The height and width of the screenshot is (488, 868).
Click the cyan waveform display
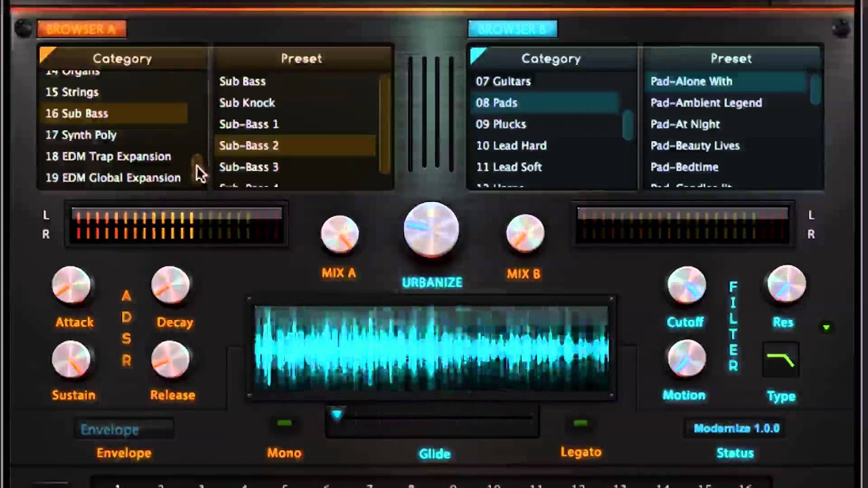431,348
